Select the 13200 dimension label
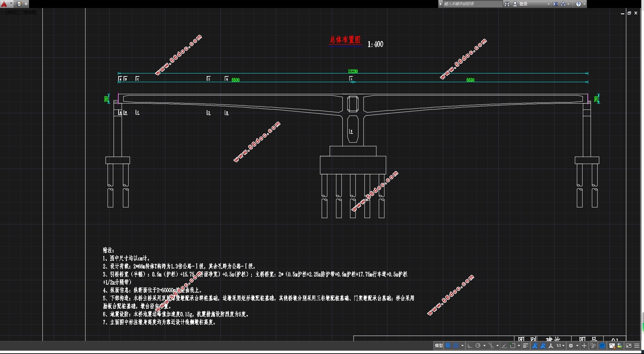This screenshot has height=354, width=644. tap(353, 71)
